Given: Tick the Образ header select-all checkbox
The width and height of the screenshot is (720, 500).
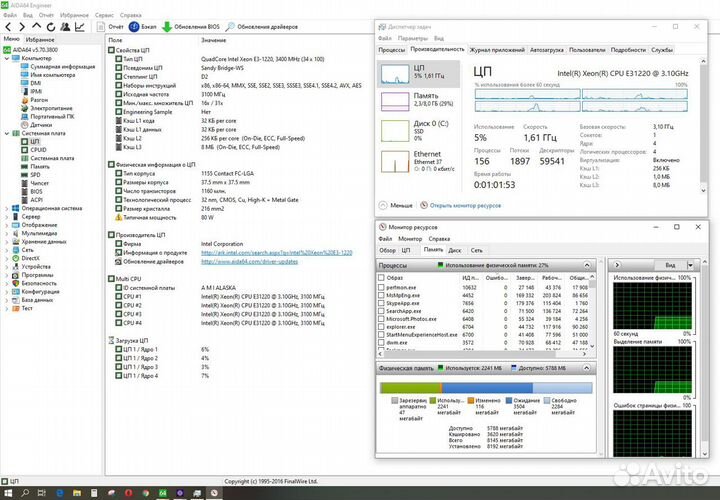Looking at the screenshot, I should pyautogui.click(x=381, y=278).
